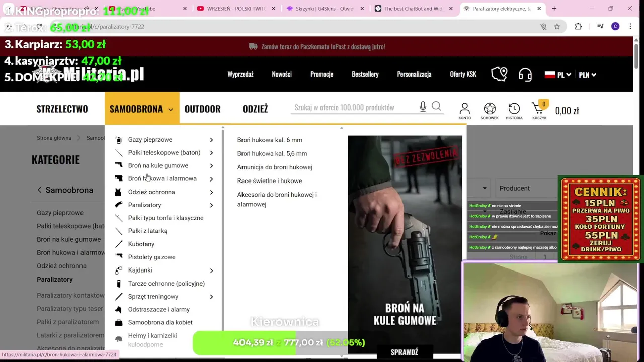Click the store locator map pin icon
The height and width of the screenshot is (362, 644).
tap(499, 74)
